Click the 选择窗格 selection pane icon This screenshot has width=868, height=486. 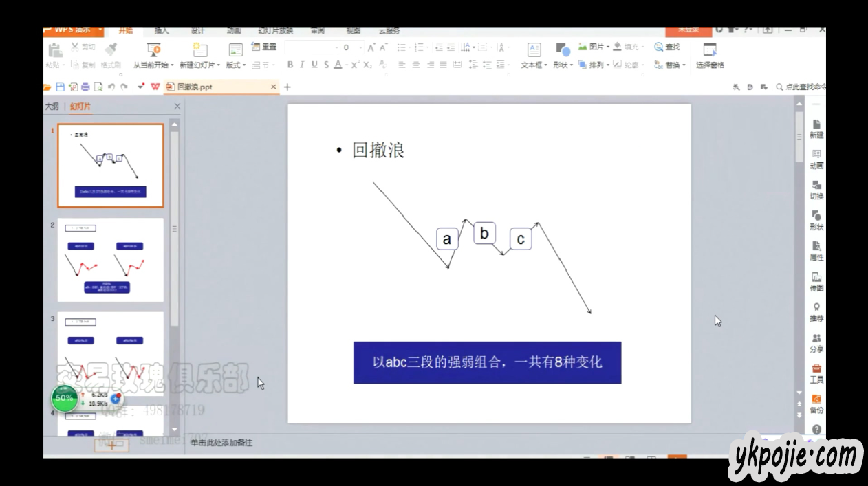[x=710, y=49]
